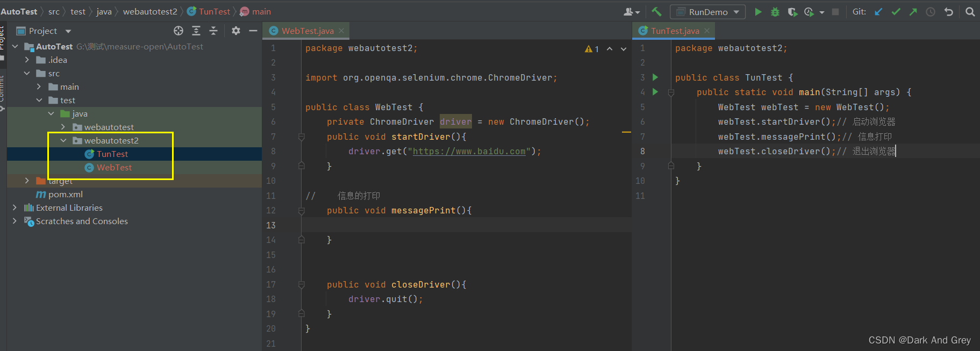Click AutoTest in the breadcrumb bar
980x351 pixels.
pos(19,12)
